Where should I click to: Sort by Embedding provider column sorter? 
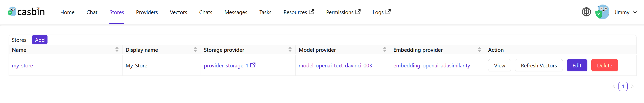(479, 49)
